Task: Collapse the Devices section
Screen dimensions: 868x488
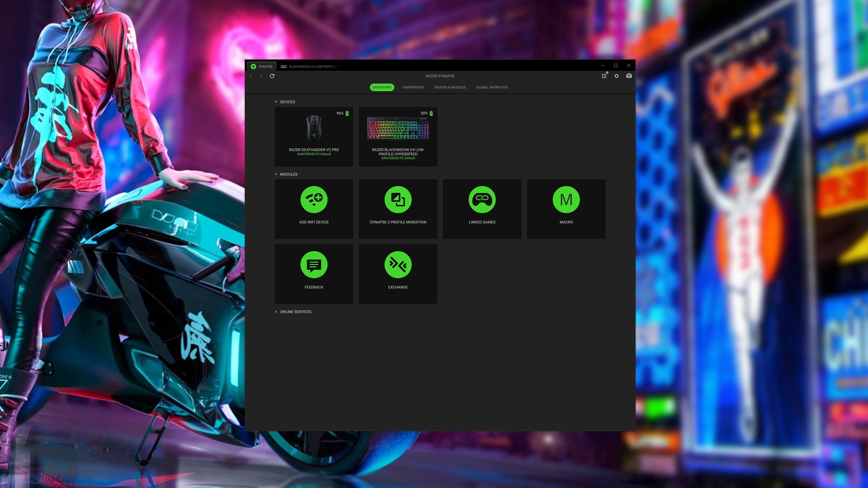Action: tap(276, 102)
